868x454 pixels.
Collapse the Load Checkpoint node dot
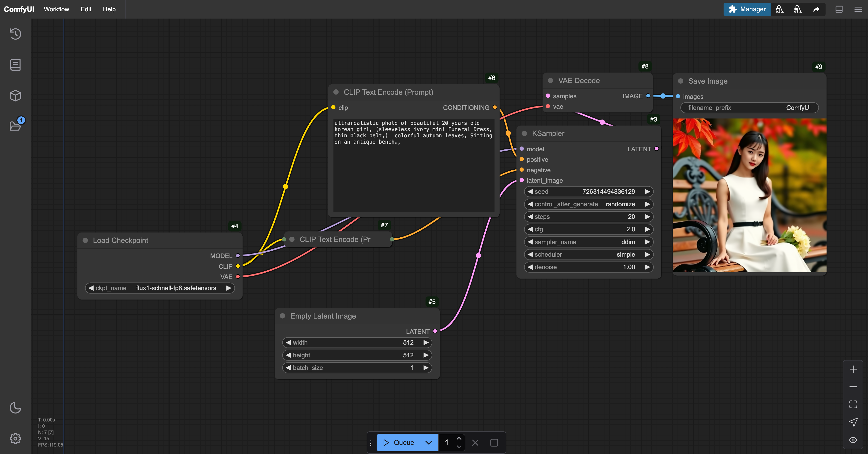85,240
